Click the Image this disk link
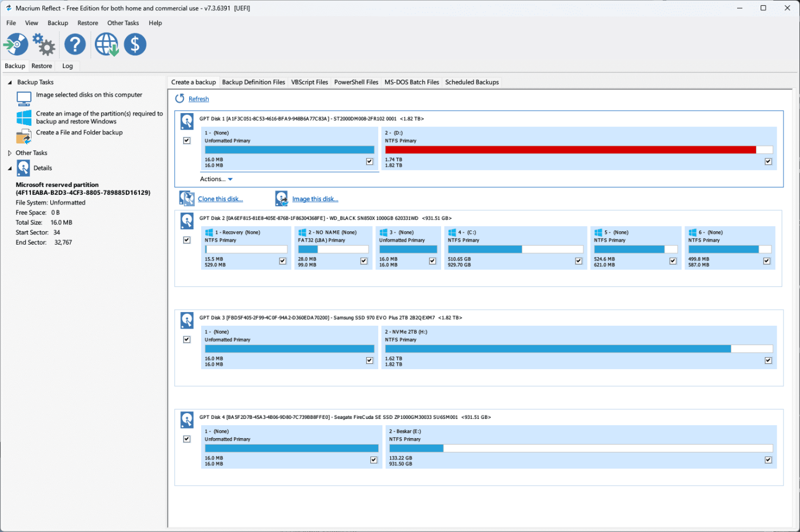Viewport: 800px width, 532px height. coord(315,199)
